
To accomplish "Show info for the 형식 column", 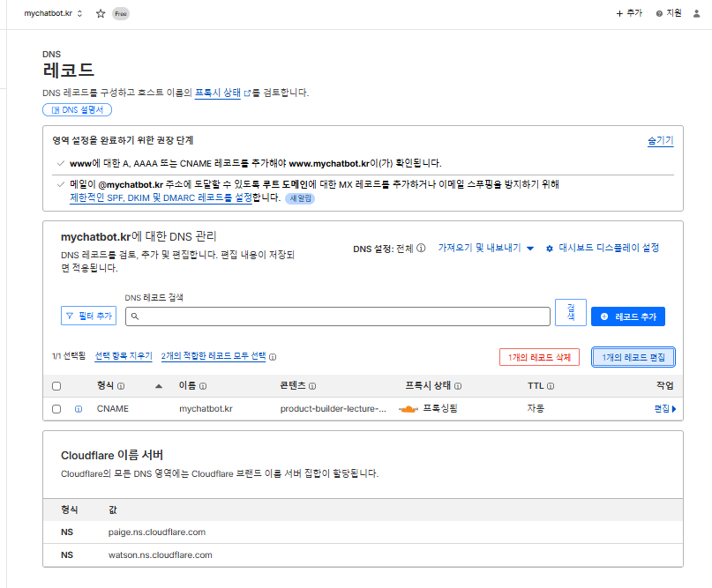I will (121, 386).
